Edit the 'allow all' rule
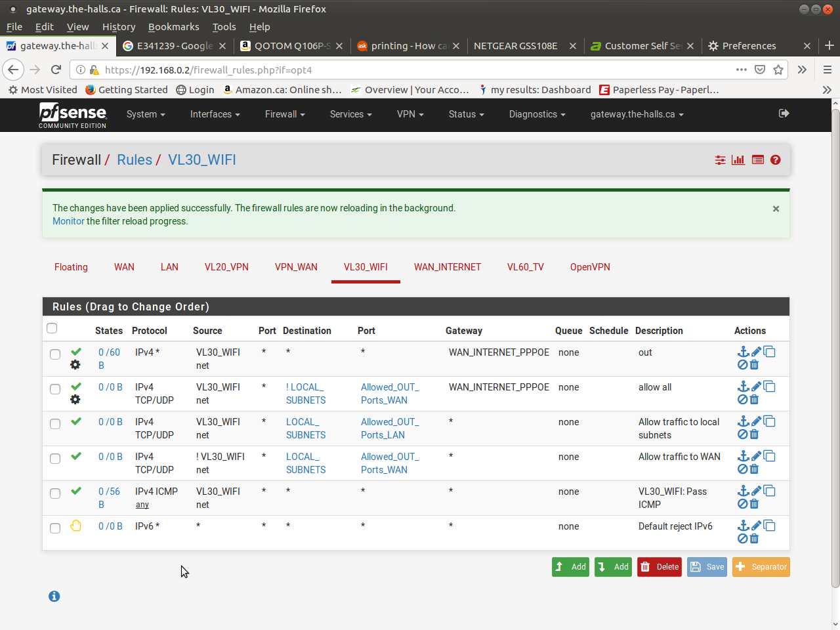 [x=756, y=387]
